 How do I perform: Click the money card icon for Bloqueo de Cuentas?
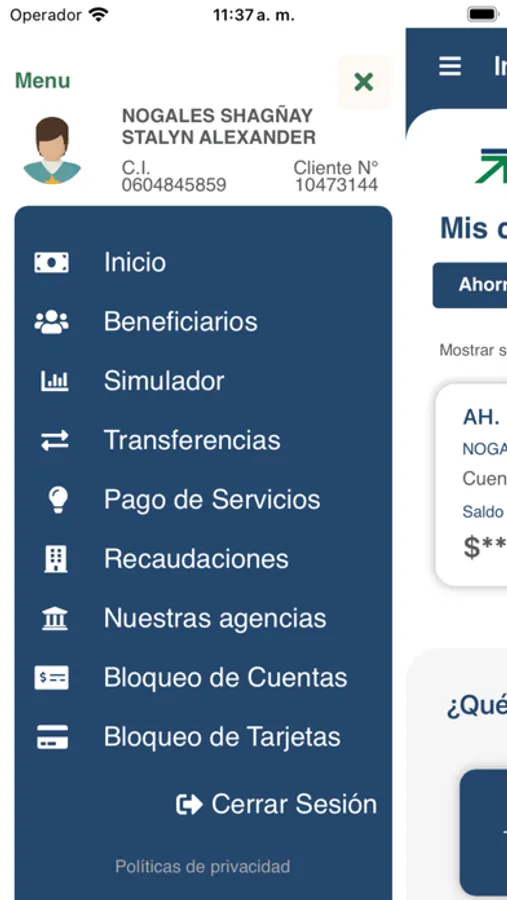tap(52, 678)
